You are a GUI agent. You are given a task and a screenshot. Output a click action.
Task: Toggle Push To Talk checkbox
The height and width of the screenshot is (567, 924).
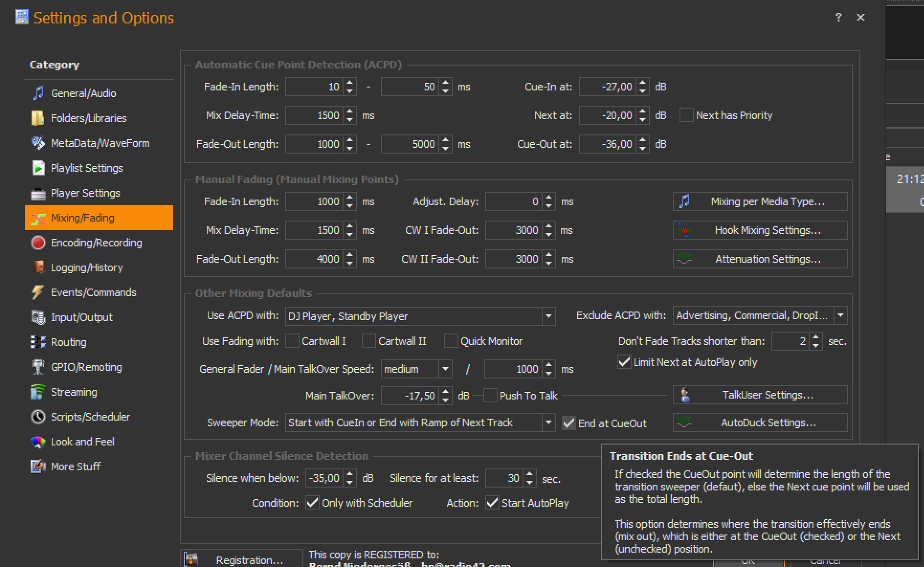point(490,396)
